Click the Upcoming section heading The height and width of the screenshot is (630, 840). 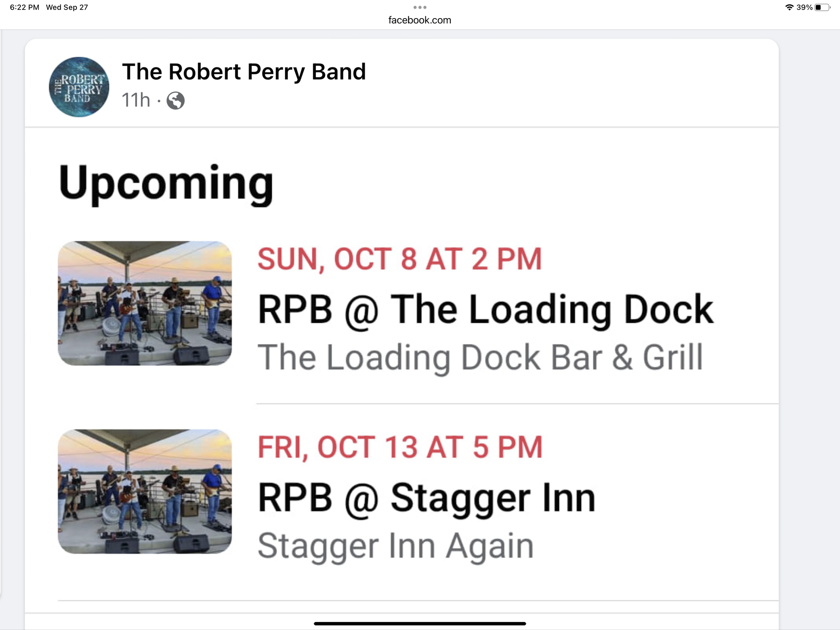click(166, 183)
